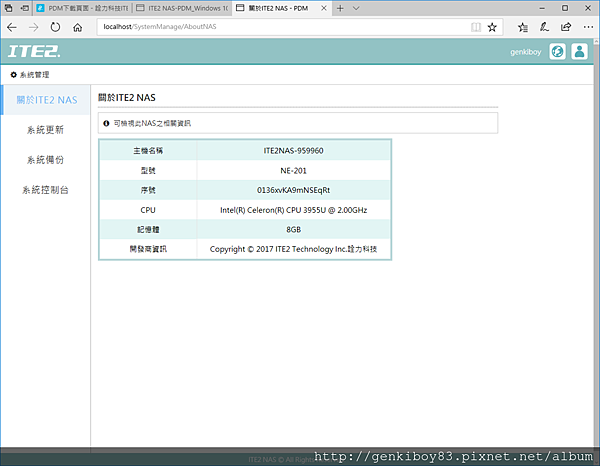Click the browser forward arrow
This screenshot has width=600, height=466.
click(34, 27)
